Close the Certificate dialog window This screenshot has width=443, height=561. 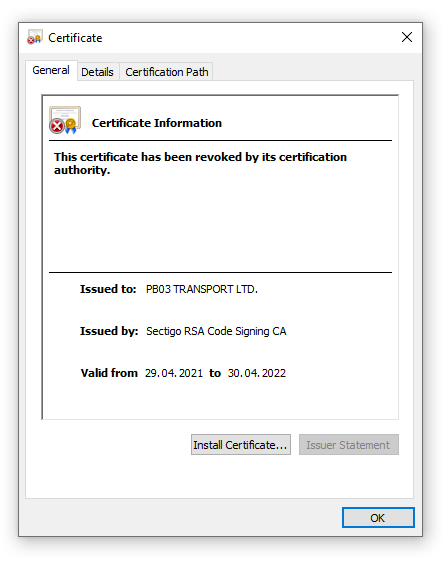tap(407, 37)
